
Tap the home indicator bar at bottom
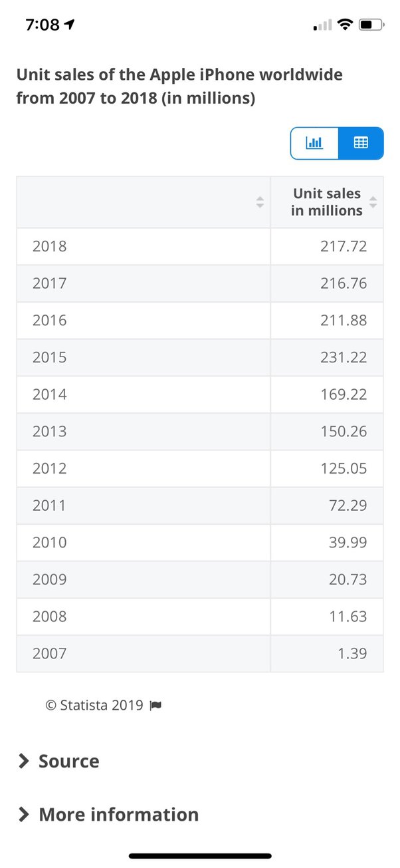200,856
